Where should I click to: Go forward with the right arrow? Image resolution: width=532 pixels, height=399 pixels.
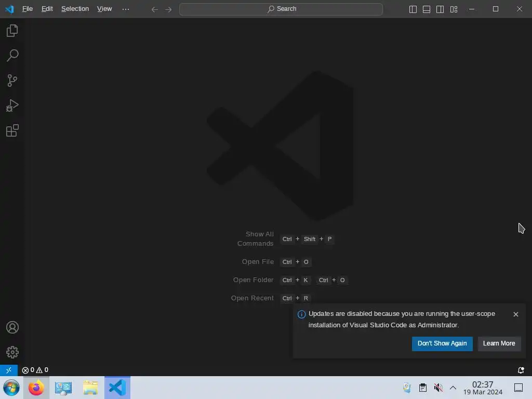click(168, 9)
